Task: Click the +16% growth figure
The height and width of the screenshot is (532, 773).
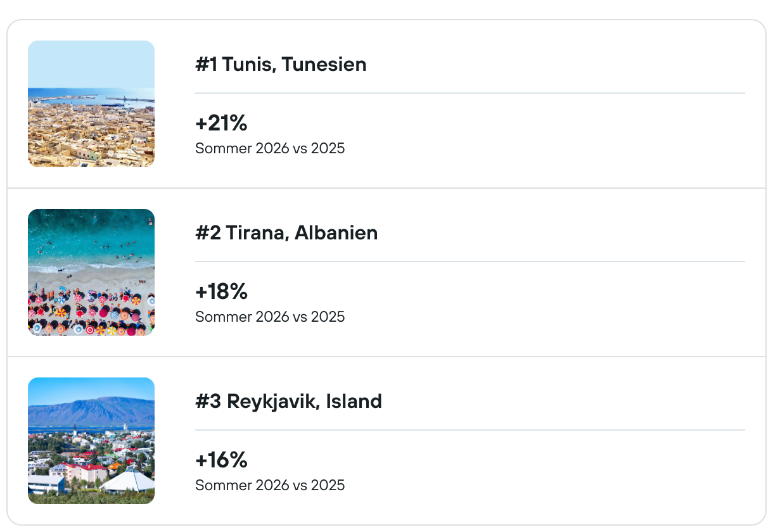Action: click(221, 460)
